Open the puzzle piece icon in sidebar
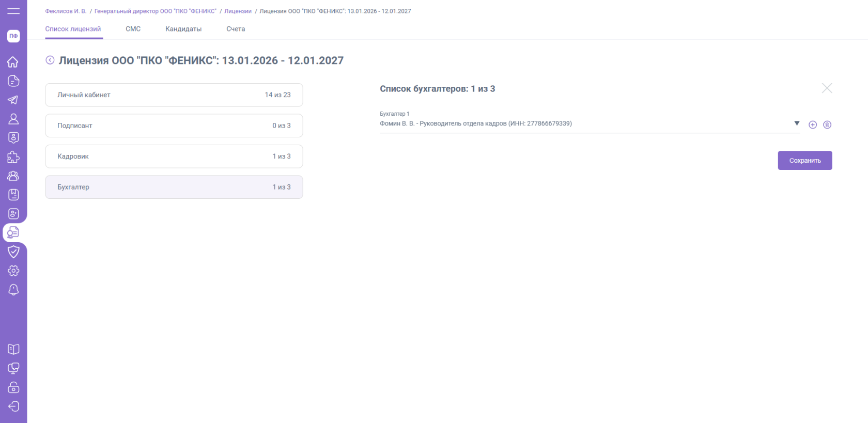 13,157
